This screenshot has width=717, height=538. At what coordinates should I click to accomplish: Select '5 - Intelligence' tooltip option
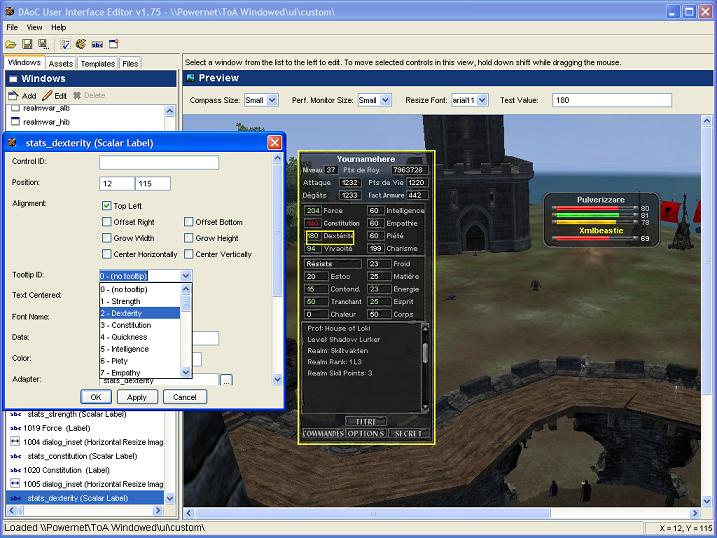(x=140, y=349)
